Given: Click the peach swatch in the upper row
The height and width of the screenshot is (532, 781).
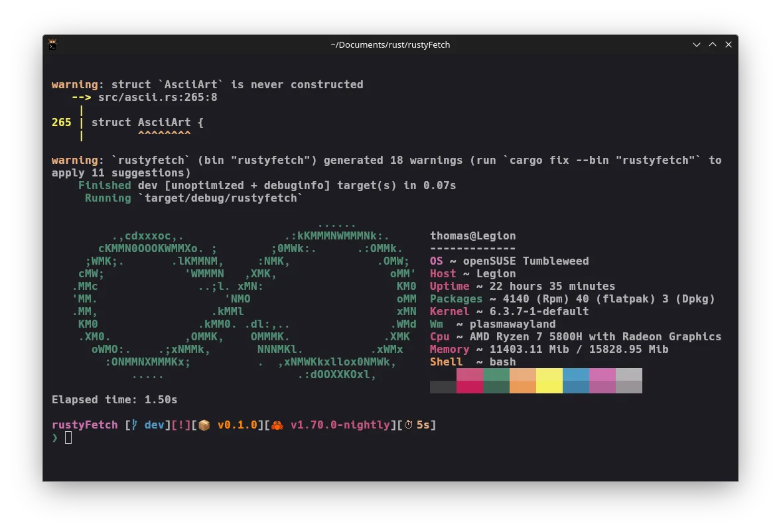Looking at the screenshot, I should 522,375.
